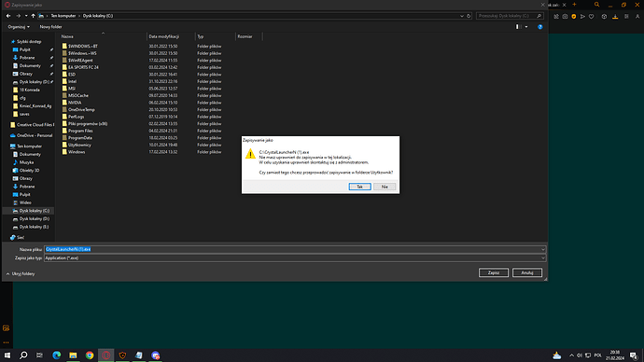Select the $WINDOWS.~BT folder
The image size is (644, 362).
[83, 47]
